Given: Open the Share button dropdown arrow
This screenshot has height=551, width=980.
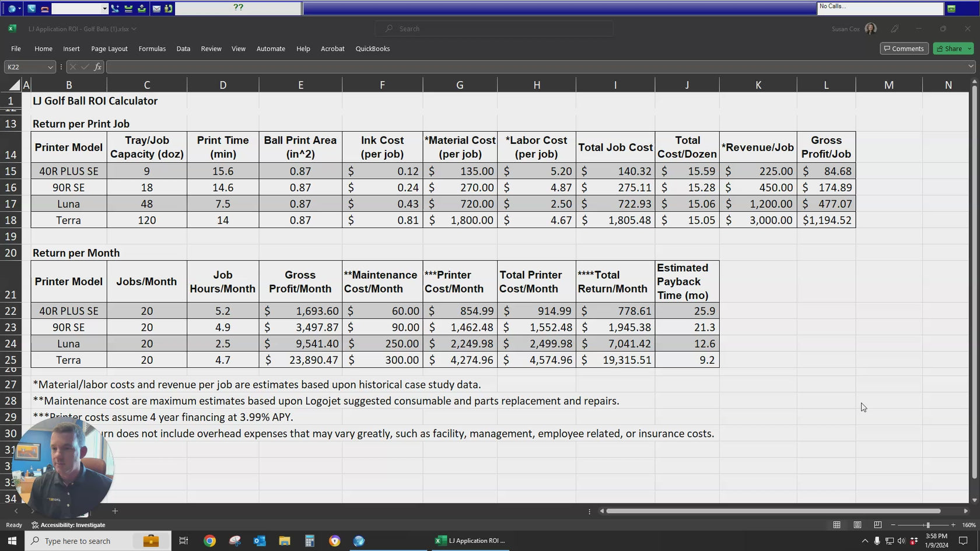Looking at the screenshot, I should tap(970, 48).
